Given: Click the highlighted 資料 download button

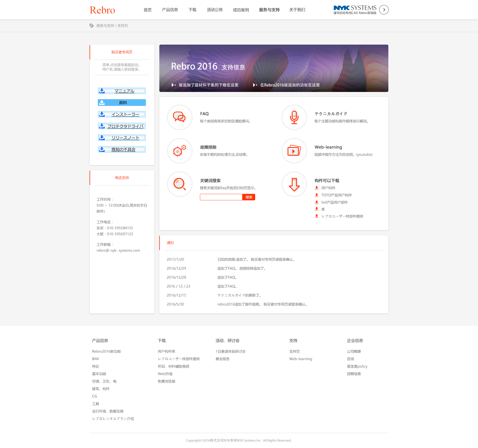Looking at the screenshot, I should pyautogui.click(x=122, y=103).
